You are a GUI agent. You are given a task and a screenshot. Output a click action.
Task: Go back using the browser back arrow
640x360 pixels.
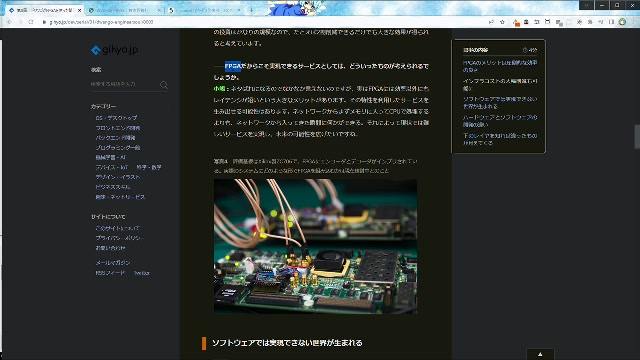click(9, 22)
